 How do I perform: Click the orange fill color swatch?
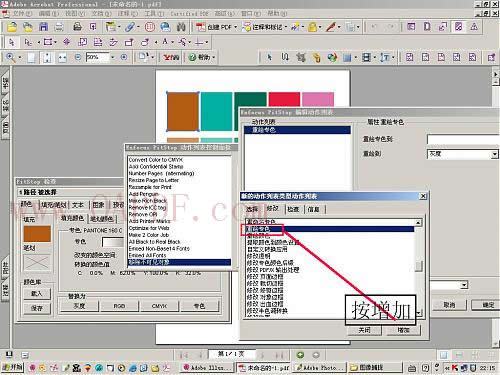pos(37,233)
